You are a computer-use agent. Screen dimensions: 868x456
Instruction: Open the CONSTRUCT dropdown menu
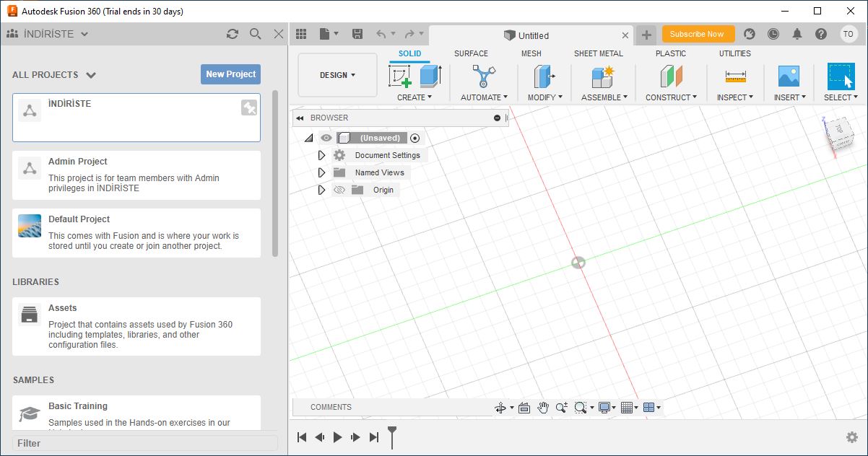672,97
